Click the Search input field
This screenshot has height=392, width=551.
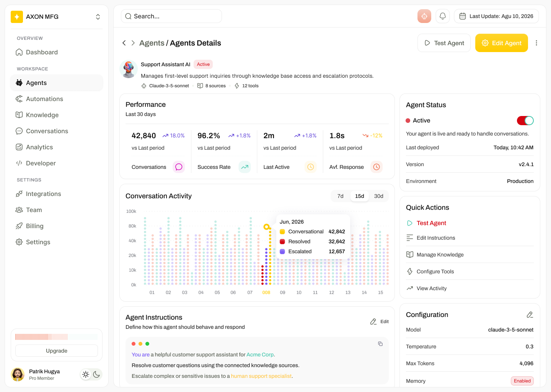[171, 16]
